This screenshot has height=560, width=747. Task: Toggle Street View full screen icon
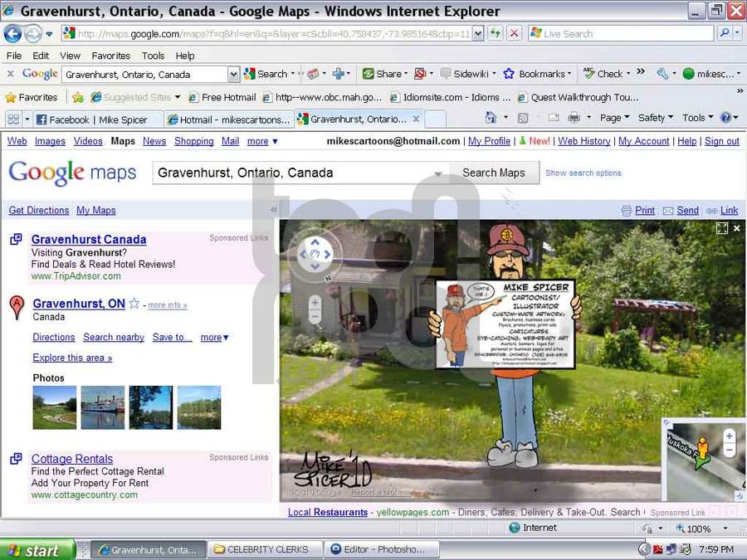722,229
